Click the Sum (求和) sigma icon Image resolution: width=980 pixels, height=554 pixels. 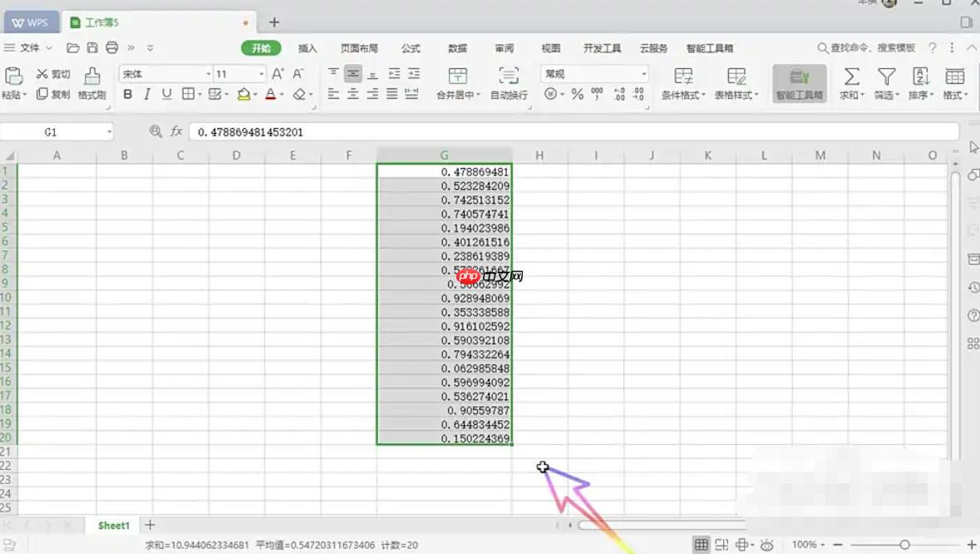(850, 77)
